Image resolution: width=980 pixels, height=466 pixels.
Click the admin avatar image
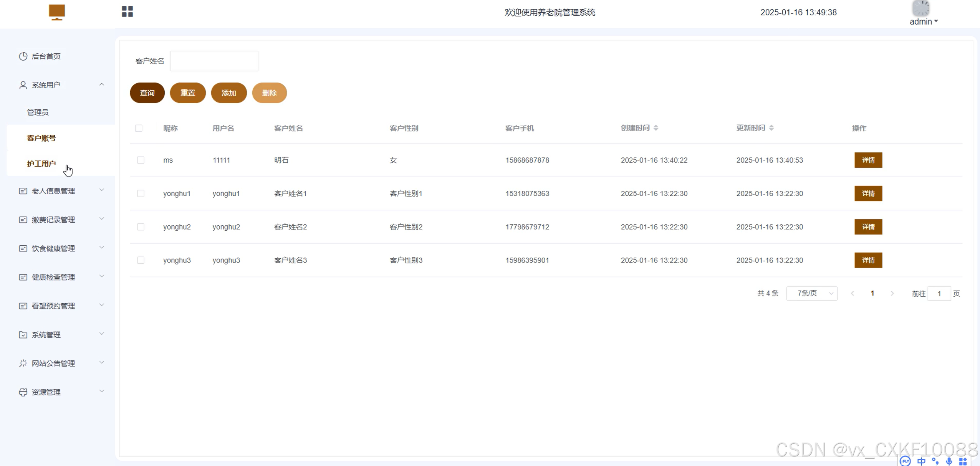click(x=920, y=8)
